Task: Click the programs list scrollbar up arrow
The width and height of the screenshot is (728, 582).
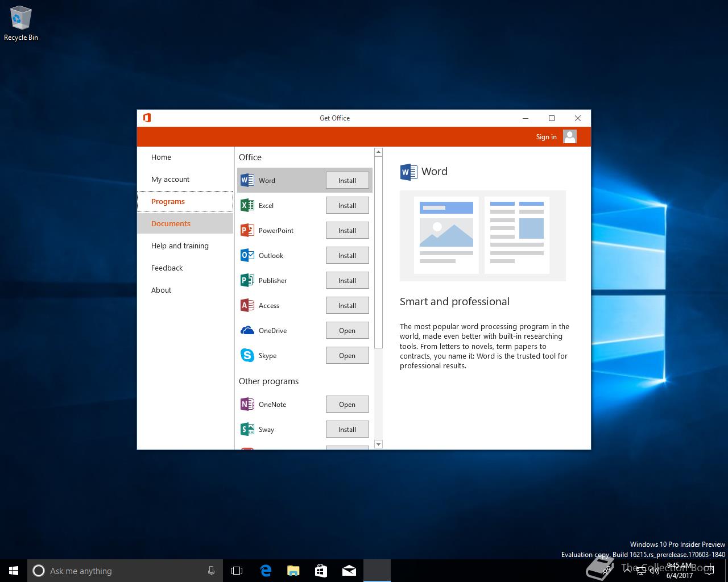Action: coord(379,152)
